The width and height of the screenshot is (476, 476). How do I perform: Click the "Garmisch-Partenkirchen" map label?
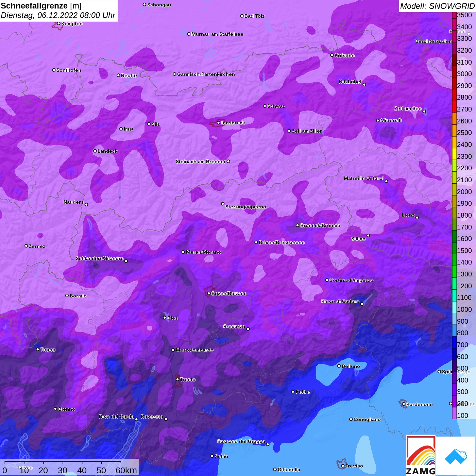(x=206, y=74)
